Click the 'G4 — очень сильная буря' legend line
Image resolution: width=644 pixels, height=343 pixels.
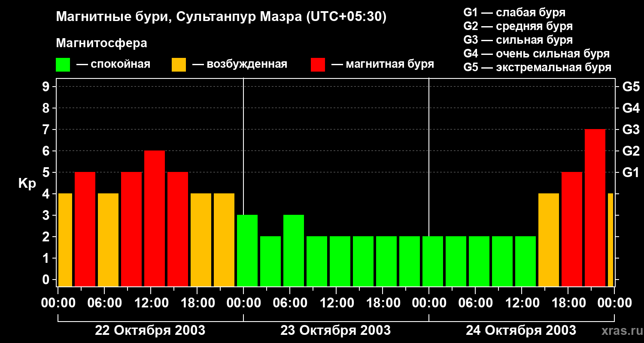pyautogui.click(x=537, y=54)
